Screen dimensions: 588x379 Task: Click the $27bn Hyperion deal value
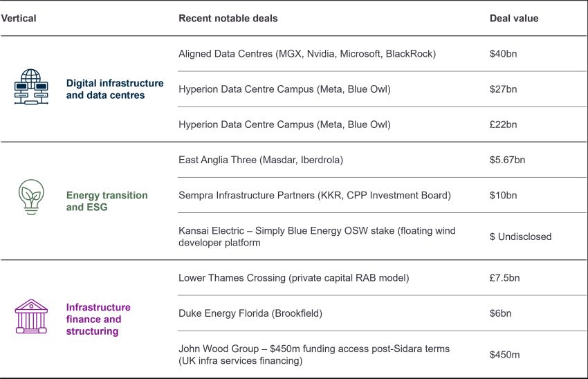coord(503,89)
